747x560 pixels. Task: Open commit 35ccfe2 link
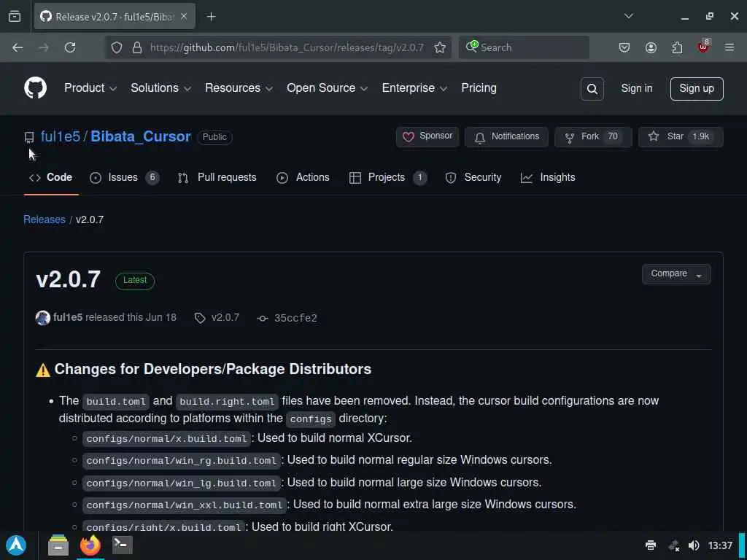click(x=295, y=318)
